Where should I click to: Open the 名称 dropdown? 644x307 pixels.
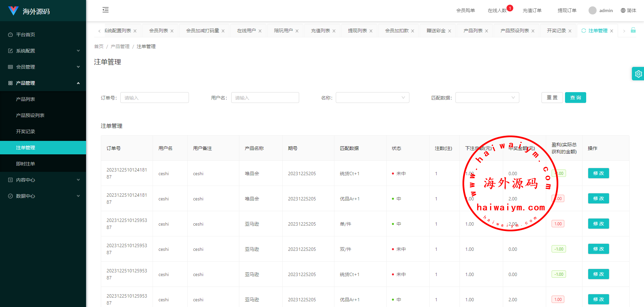pyautogui.click(x=372, y=98)
